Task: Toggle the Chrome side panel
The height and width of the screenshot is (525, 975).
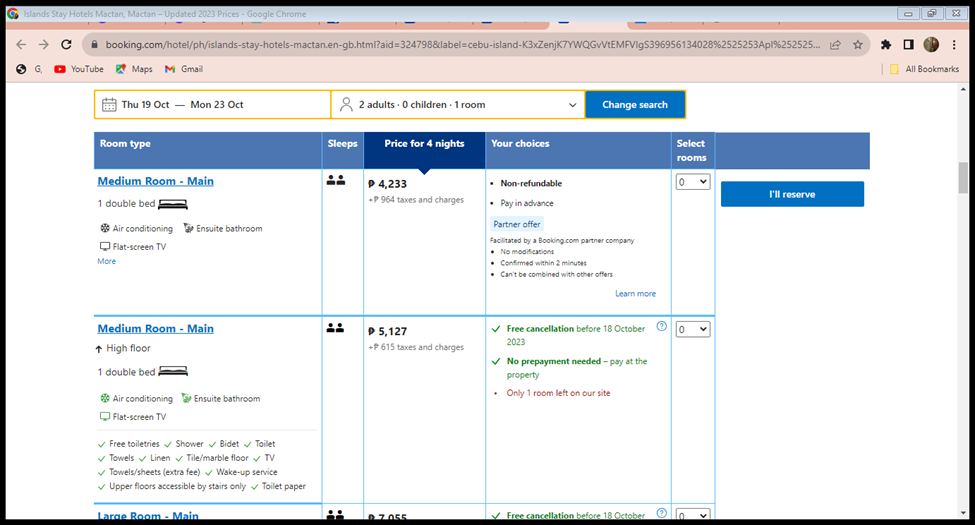Action: (908, 45)
